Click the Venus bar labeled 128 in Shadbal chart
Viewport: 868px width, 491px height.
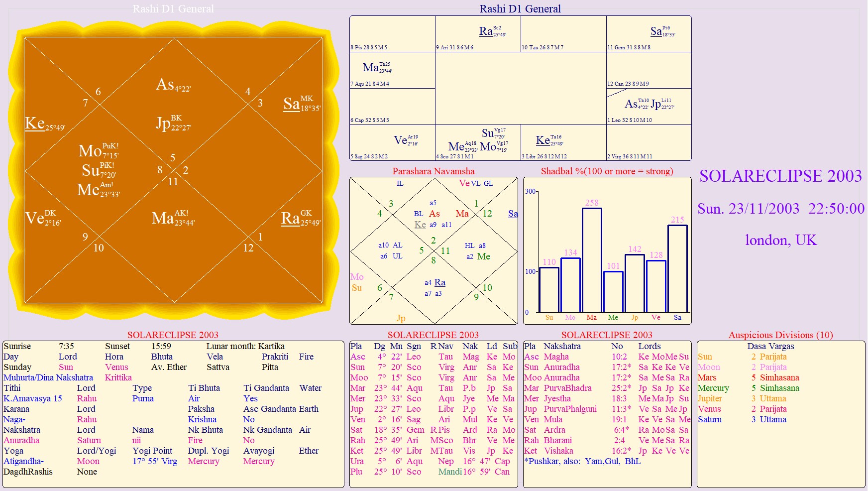click(656, 286)
